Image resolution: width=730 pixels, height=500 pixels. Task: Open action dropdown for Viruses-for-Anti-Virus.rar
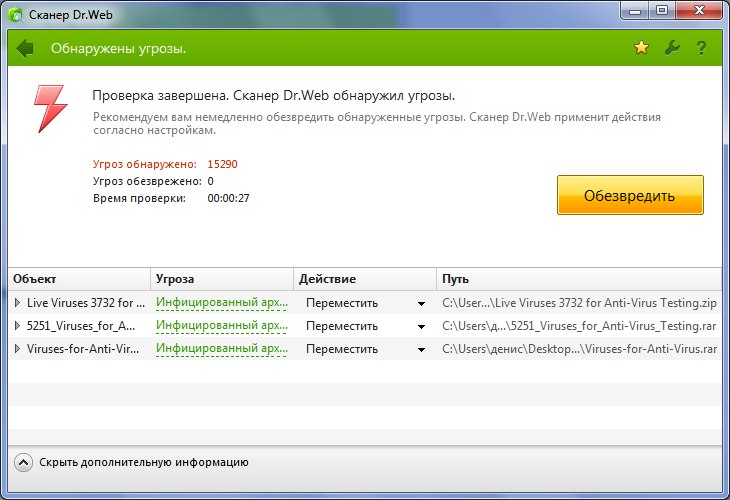pyautogui.click(x=421, y=350)
